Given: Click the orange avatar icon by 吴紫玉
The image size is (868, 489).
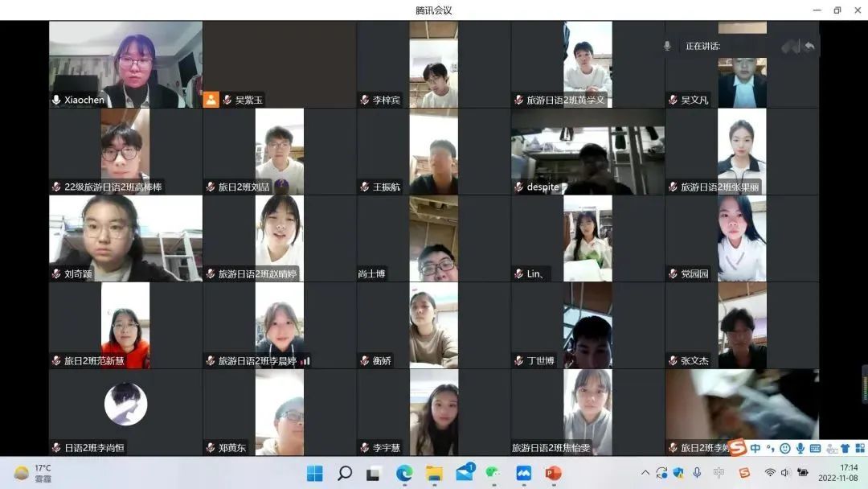Looking at the screenshot, I should (x=211, y=100).
